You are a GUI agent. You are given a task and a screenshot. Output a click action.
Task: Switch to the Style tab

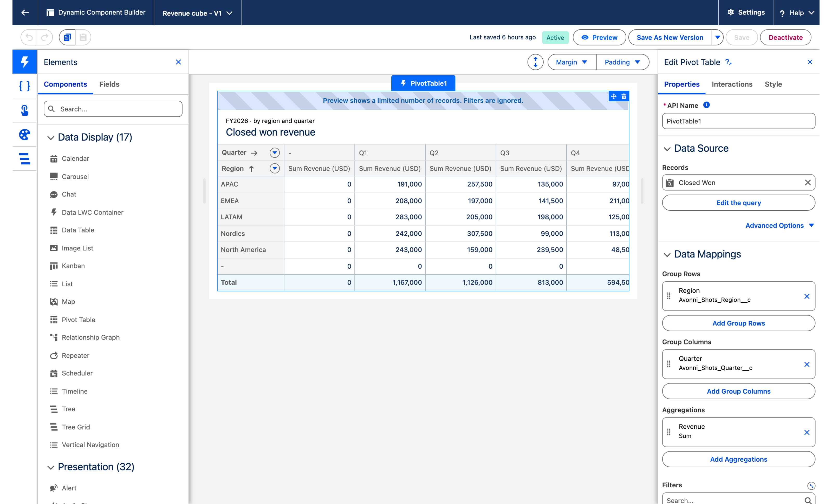(x=773, y=84)
